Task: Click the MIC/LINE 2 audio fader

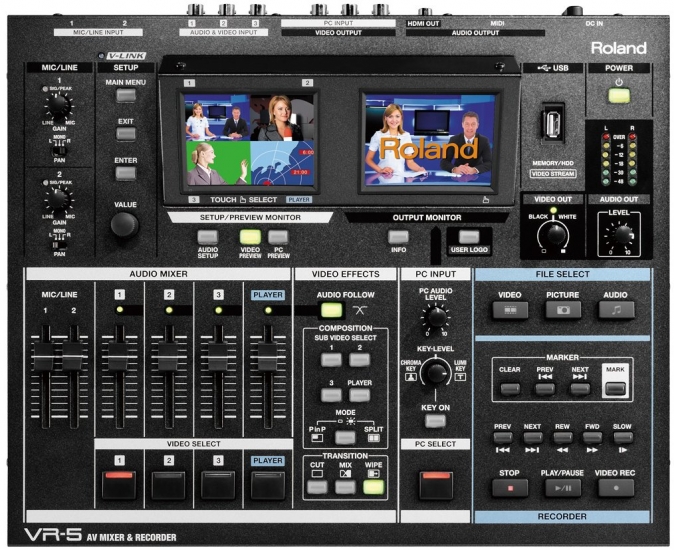Action: [74, 356]
